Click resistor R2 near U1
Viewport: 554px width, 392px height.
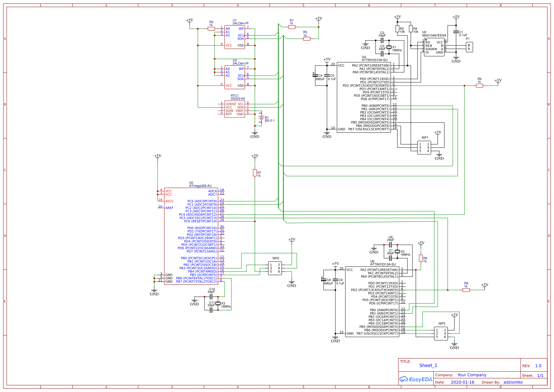click(211, 29)
